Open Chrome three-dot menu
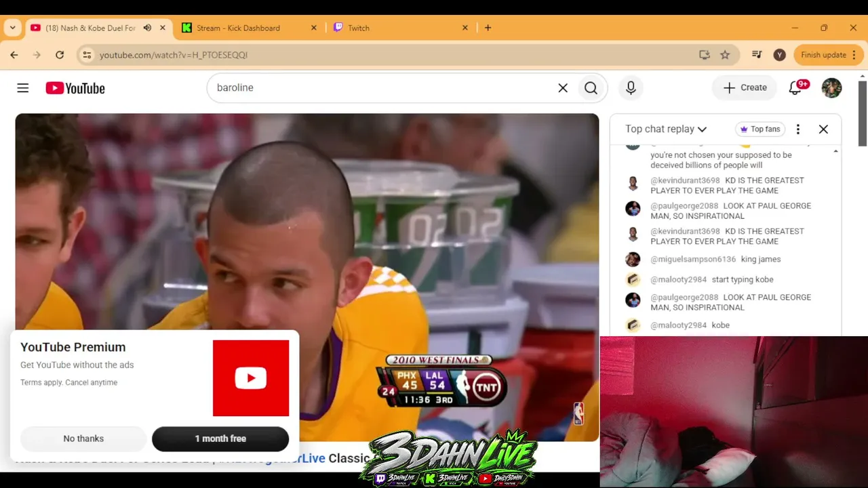868x488 pixels. [x=855, y=55]
